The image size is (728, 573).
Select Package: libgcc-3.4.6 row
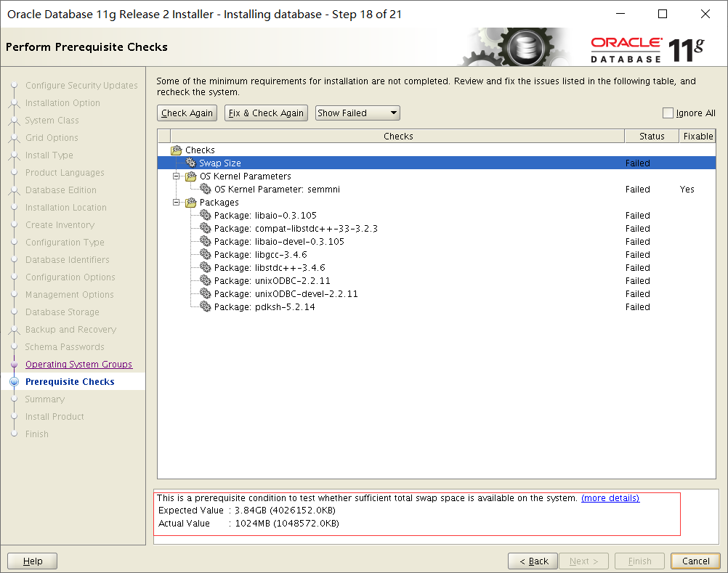(x=437, y=254)
